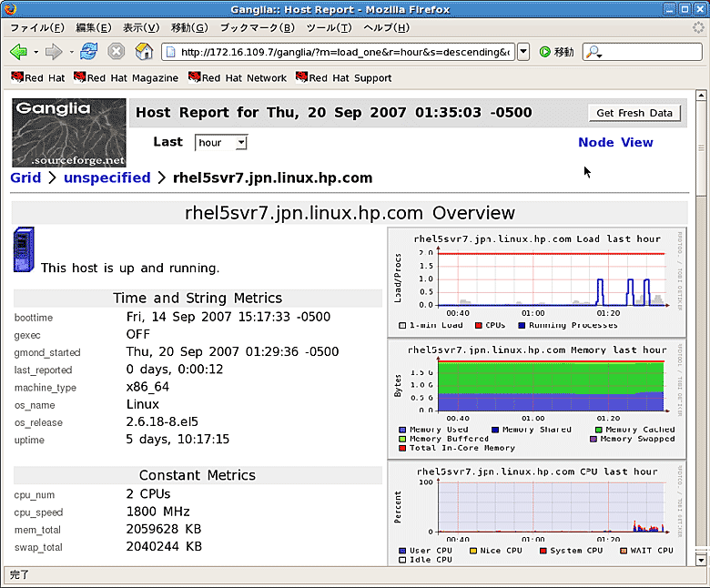The height and width of the screenshot is (588, 710).
Task: Click the stop loading icon
Action: 117,52
